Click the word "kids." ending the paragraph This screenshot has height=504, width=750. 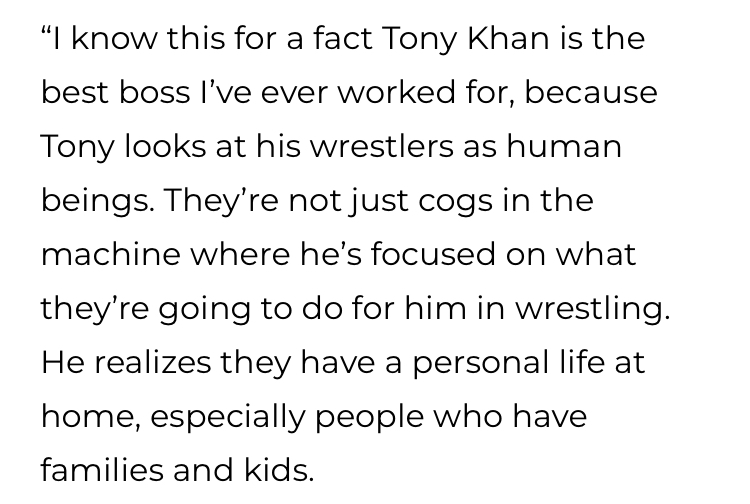279,470
